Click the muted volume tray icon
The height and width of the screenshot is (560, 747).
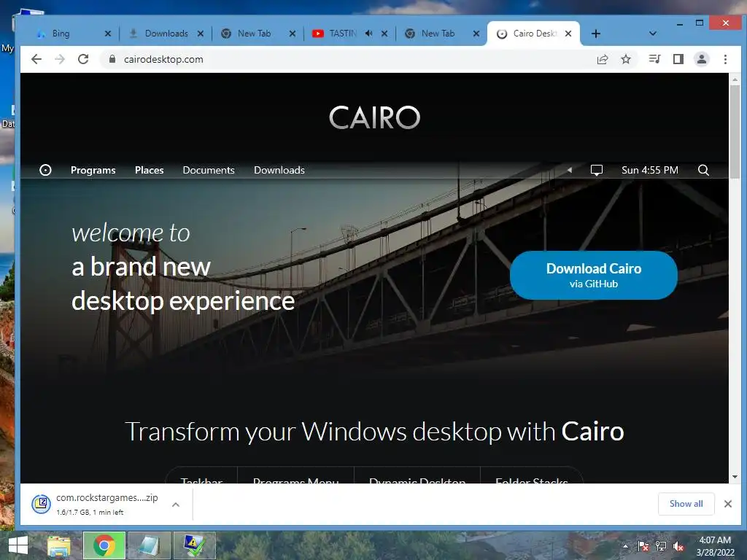point(678,545)
